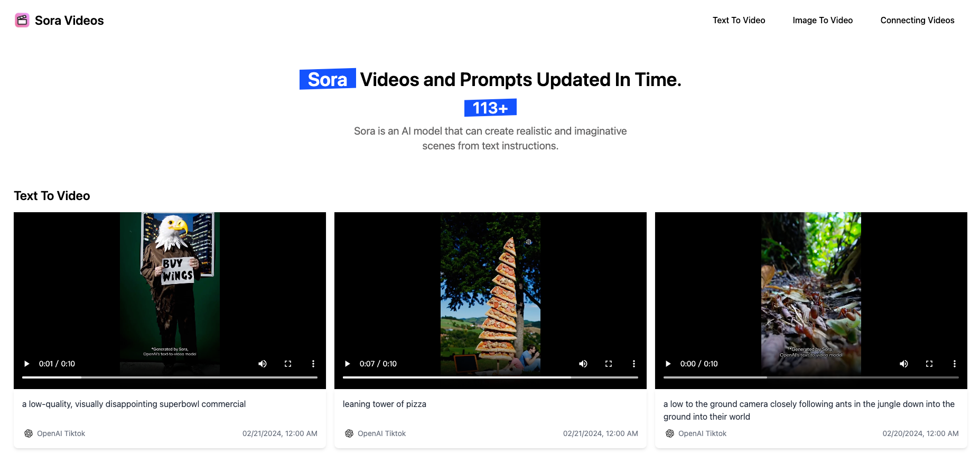Click the '113+' count badge
The width and height of the screenshot is (980, 454).
tap(490, 108)
